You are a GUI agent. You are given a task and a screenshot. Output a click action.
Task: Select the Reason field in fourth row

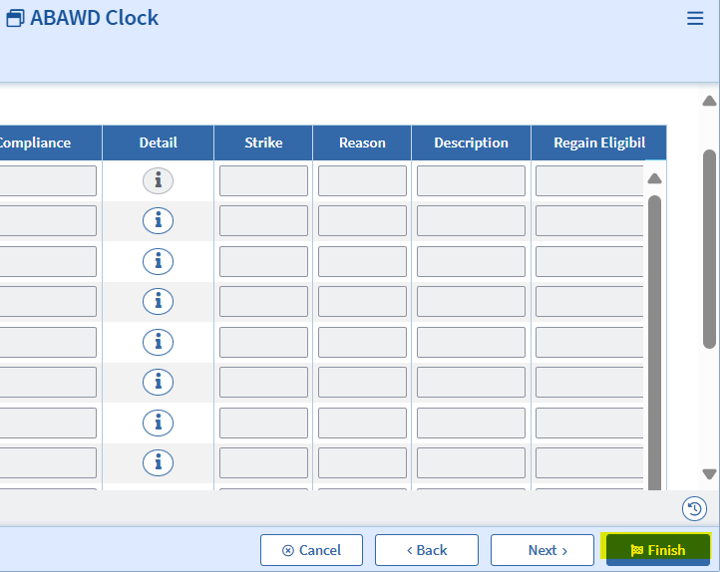coord(362,302)
